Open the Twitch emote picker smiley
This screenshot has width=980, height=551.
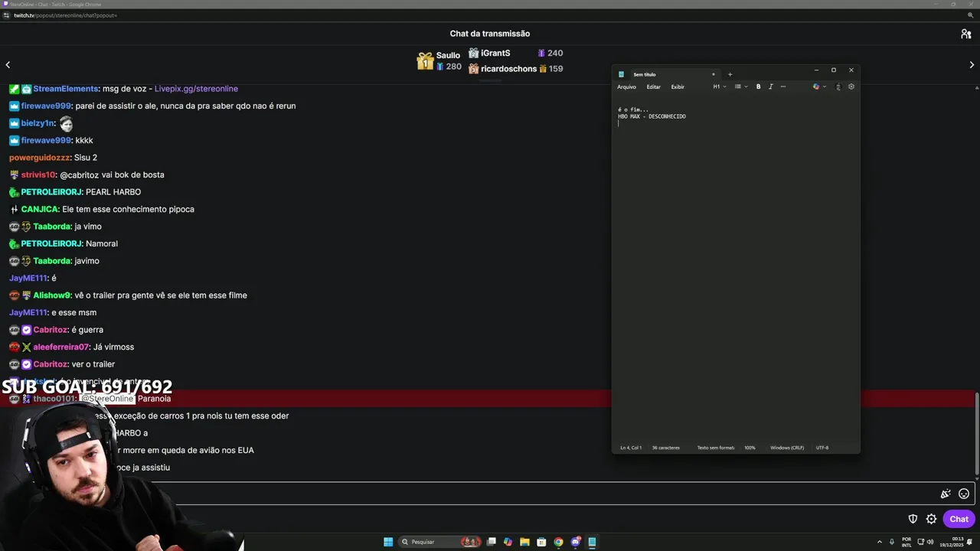click(x=964, y=494)
